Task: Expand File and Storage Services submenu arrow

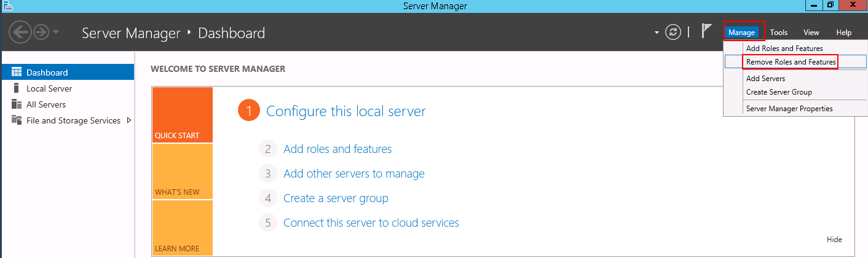Action: click(x=128, y=120)
